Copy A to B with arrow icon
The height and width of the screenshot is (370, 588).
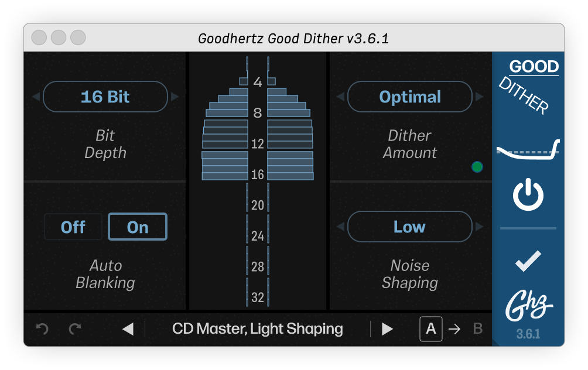point(454,329)
